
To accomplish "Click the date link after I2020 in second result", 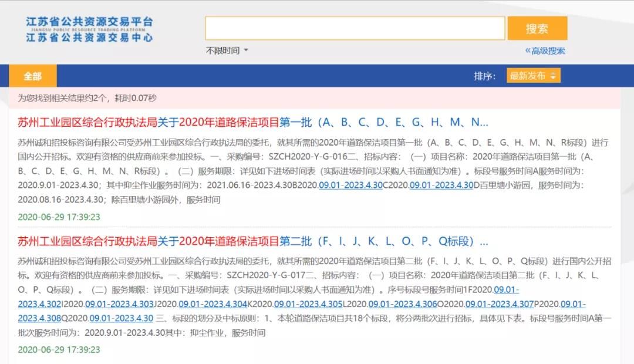I will 119,304.
